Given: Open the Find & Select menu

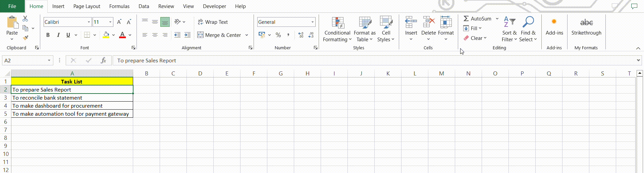Looking at the screenshot, I should pyautogui.click(x=528, y=30).
